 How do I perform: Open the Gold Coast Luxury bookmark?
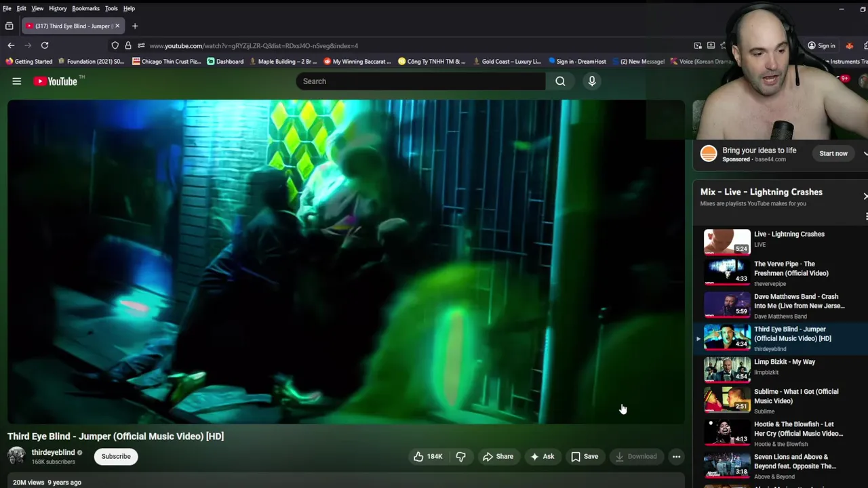(x=507, y=61)
